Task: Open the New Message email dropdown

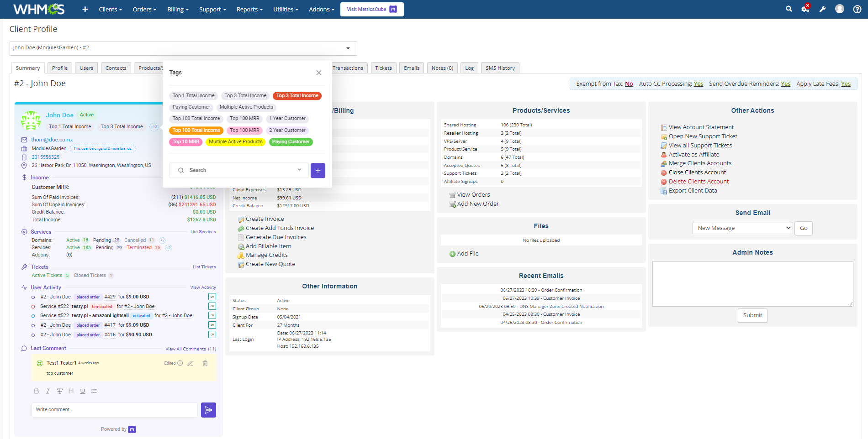Action: 743,228
